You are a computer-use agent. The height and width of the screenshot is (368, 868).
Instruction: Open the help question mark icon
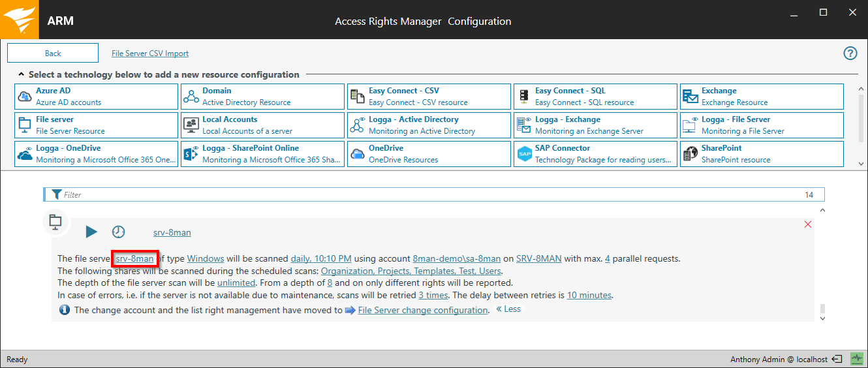850,54
